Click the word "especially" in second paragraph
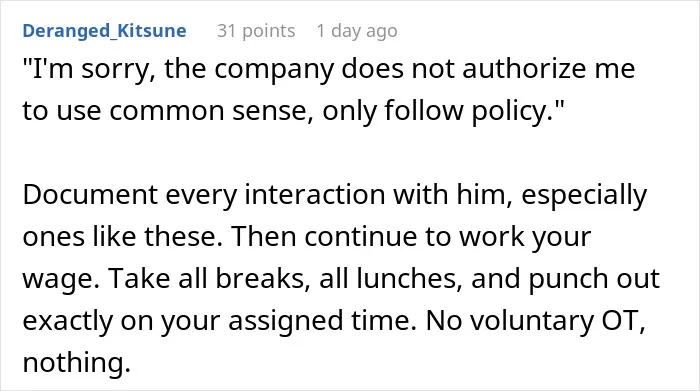This screenshot has height=391, width=700. [583, 196]
